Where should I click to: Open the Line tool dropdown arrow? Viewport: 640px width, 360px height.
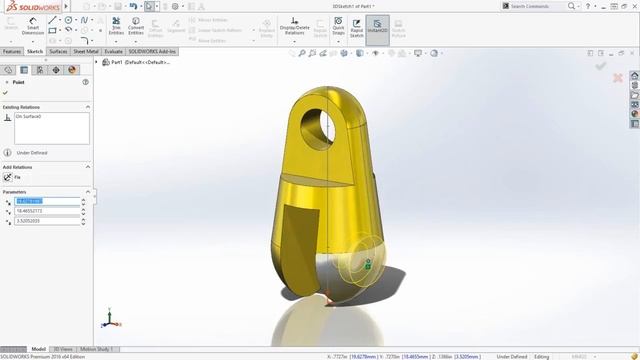[x=60, y=20]
